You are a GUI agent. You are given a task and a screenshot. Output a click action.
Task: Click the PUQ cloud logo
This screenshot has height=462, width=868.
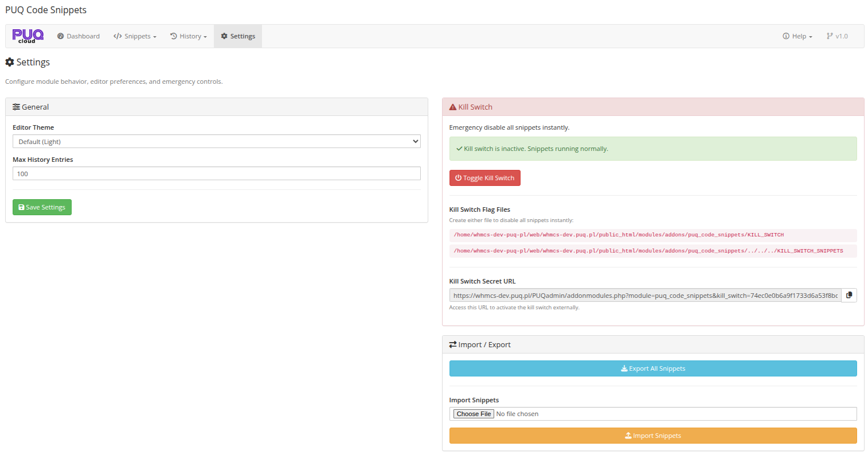point(27,36)
